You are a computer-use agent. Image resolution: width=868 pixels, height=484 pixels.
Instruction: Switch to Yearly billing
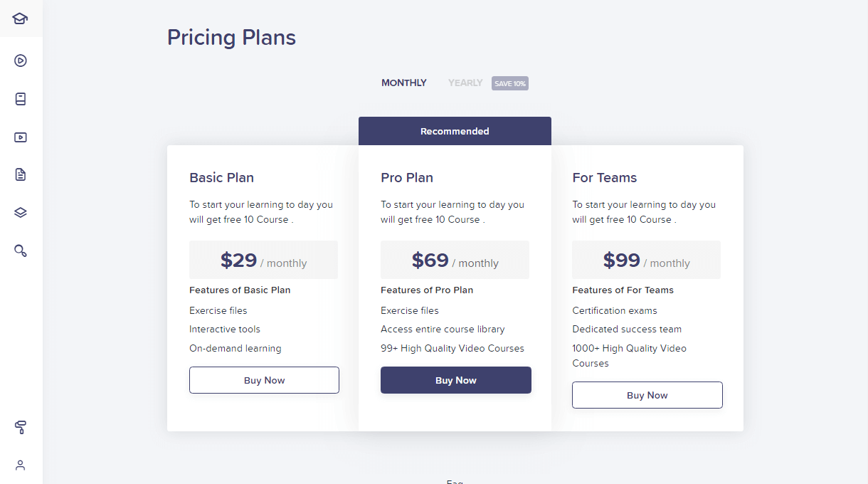point(465,83)
